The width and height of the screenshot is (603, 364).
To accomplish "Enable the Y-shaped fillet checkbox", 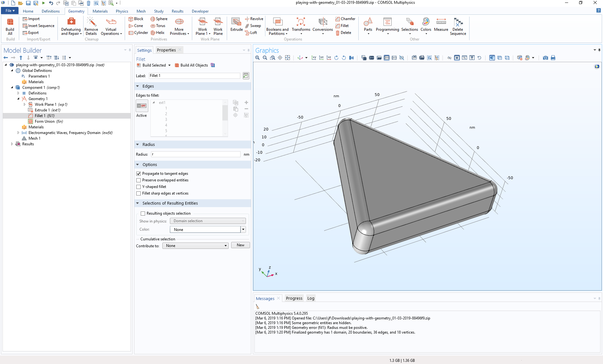I will click(139, 187).
